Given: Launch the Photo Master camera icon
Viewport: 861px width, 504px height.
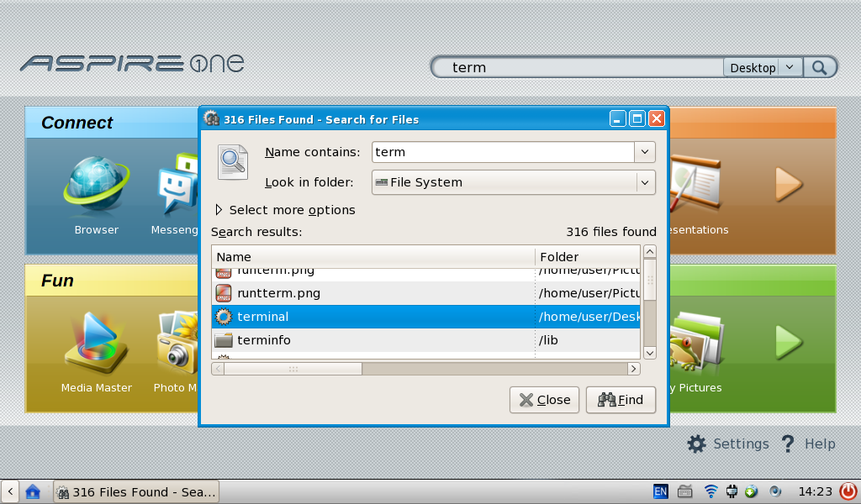Looking at the screenshot, I should pos(177,344).
